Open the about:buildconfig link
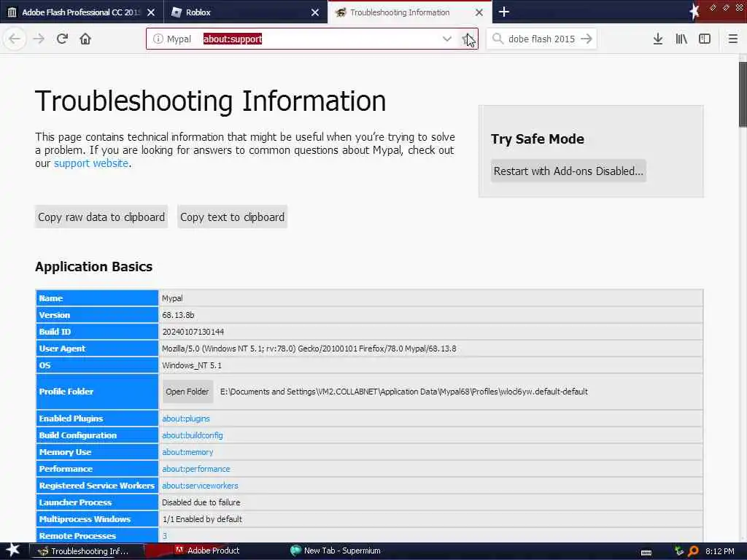The height and width of the screenshot is (560, 747). coord(193,435)
